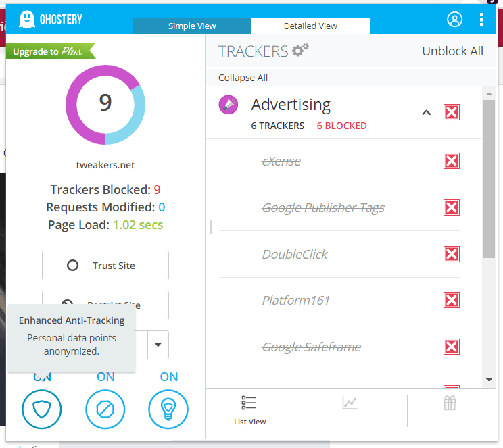Open tracker settings gear icon

(300, 50)
